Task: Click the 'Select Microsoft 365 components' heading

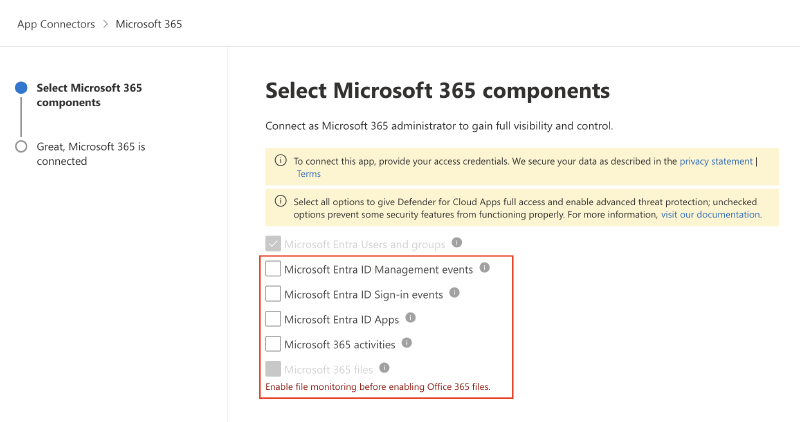Action: pos(437,91)
